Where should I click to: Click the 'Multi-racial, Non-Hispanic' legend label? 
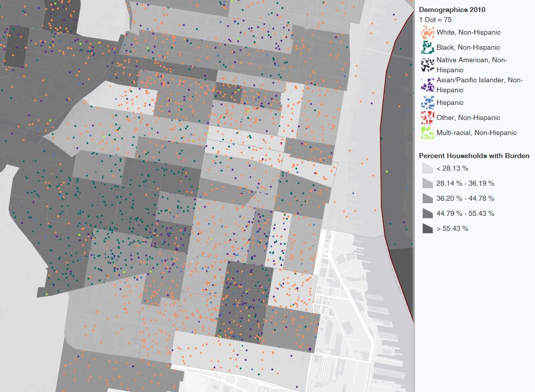tap(476, 133)
